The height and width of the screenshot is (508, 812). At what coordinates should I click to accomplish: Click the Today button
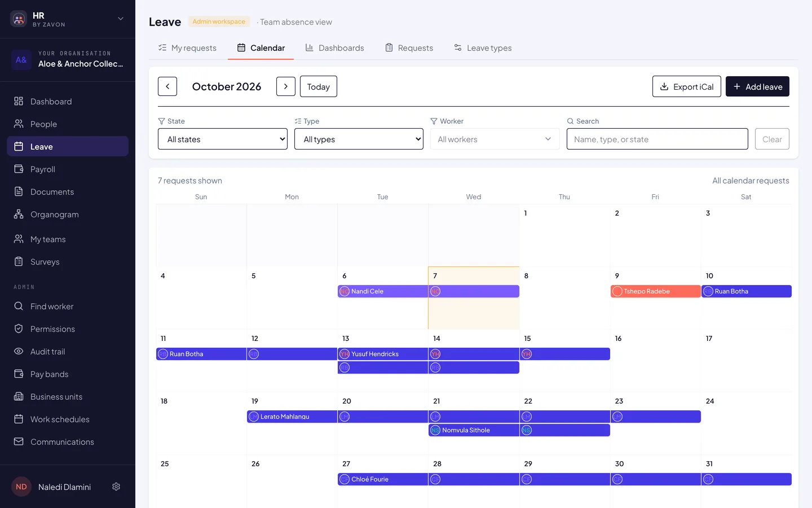click(319, 86)
